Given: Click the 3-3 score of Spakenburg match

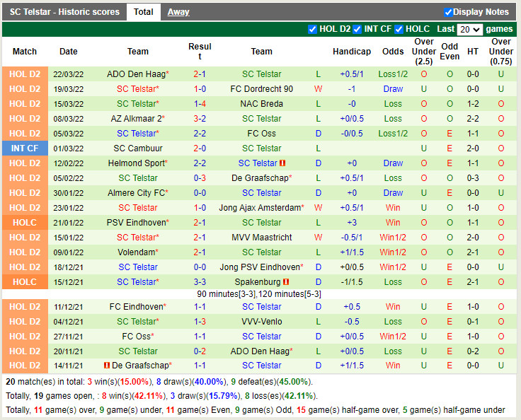Looking at the screenshot, I should point(200,282).
